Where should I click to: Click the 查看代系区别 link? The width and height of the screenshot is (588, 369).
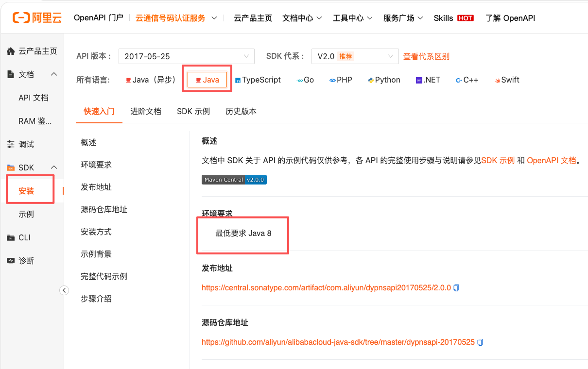[x=426, y=56]
